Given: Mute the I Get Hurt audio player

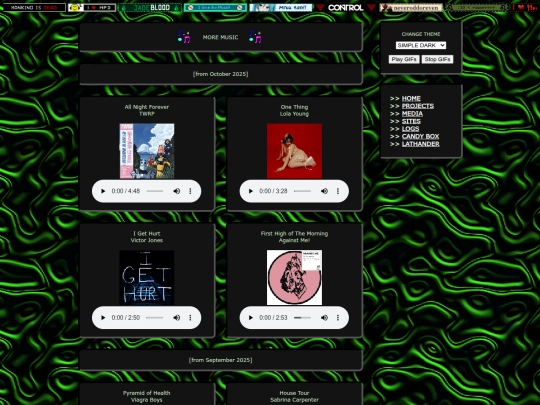Looking at the screenshot, I should point(177,318).
